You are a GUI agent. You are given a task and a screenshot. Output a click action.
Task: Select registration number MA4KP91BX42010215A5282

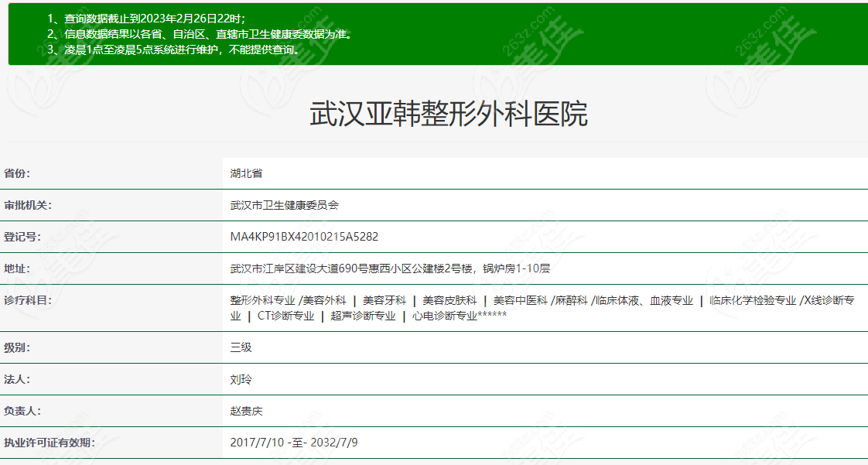pyautogui.click(x=304, y=237)
